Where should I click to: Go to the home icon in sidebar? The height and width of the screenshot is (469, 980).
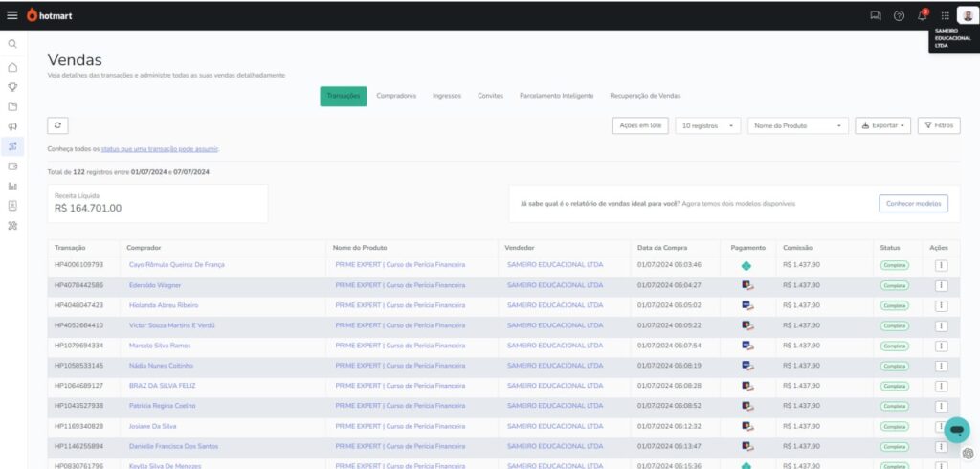point(12,68)
